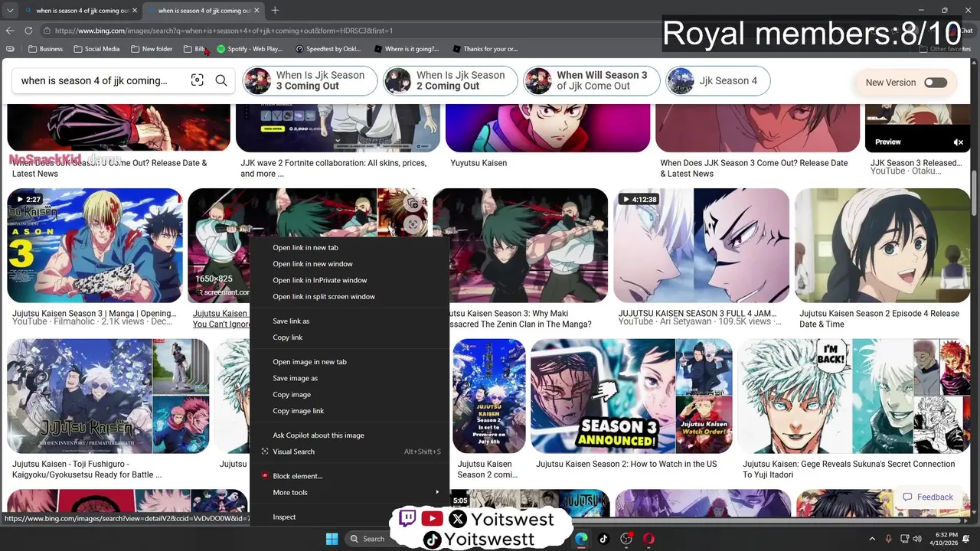This screenshot has height=551, width=980.
Task: Open the 'Where is it going?' bookmark
Action: pos(407,49)
